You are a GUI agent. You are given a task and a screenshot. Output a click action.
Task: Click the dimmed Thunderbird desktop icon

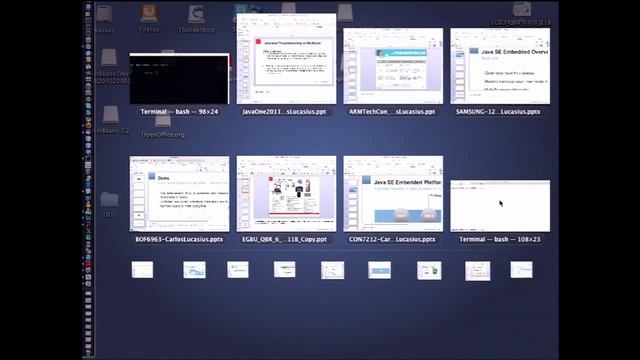point(196,14)
